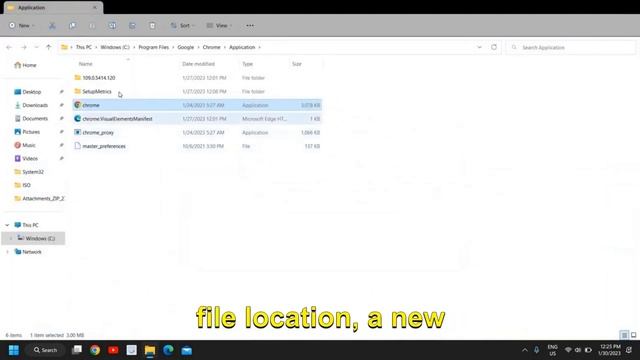Click the Copy icon in toolbar

tap(72, 26)
